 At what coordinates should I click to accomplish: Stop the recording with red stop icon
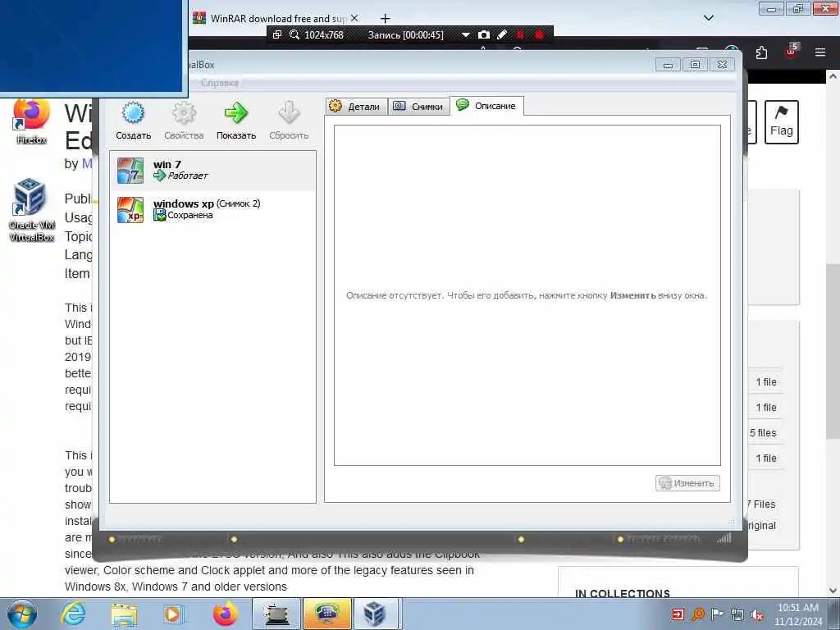(540, 34)
